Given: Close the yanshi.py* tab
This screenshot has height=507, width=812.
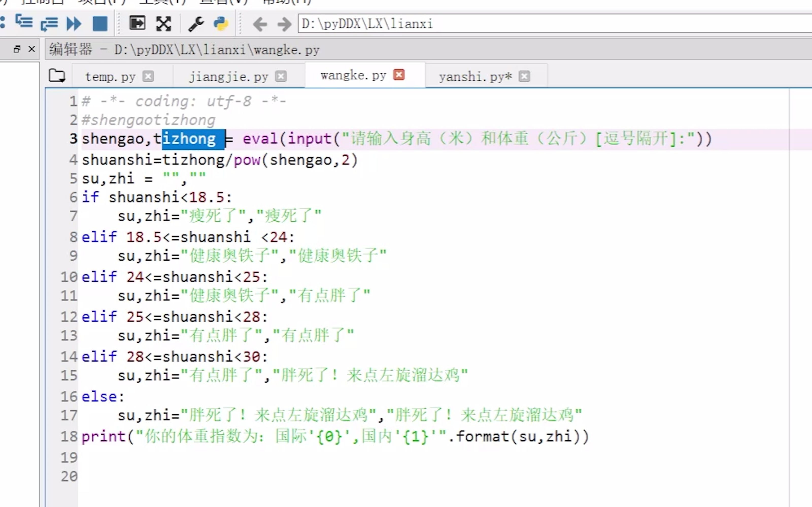Looking at the screenshot, I should tap(524, 76).
